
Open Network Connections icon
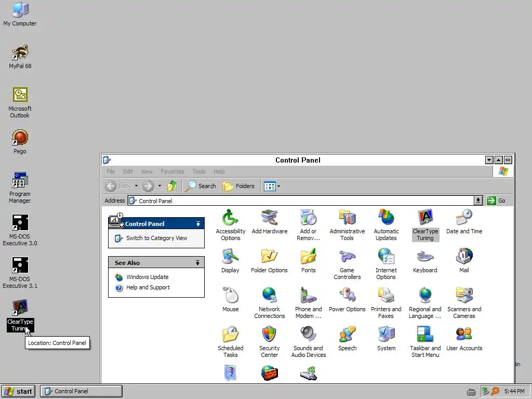point(270,303)
